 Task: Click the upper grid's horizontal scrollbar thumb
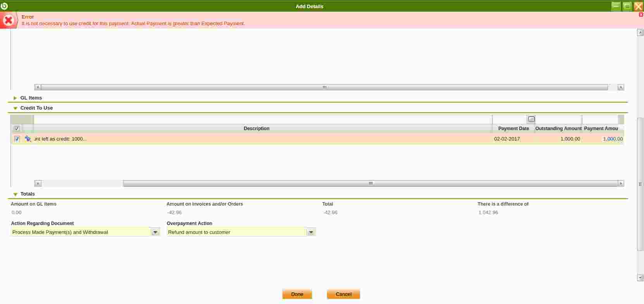point(324,88)
